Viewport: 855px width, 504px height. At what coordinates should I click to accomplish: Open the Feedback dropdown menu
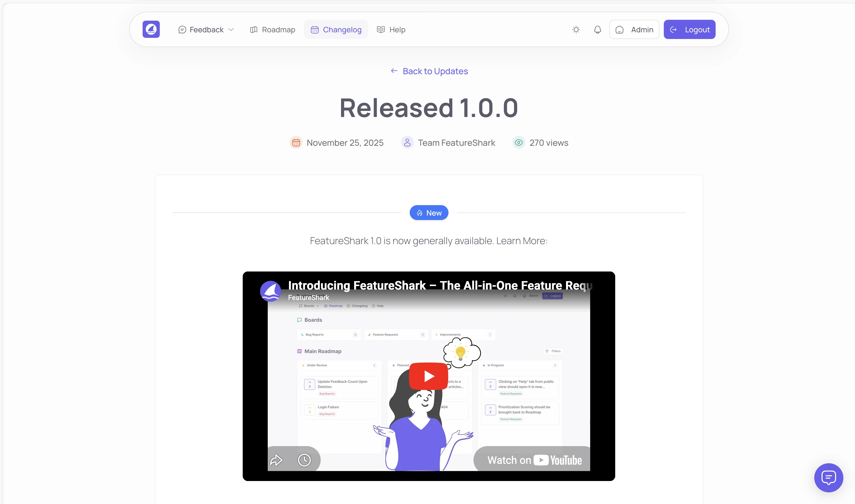[206, 30]
